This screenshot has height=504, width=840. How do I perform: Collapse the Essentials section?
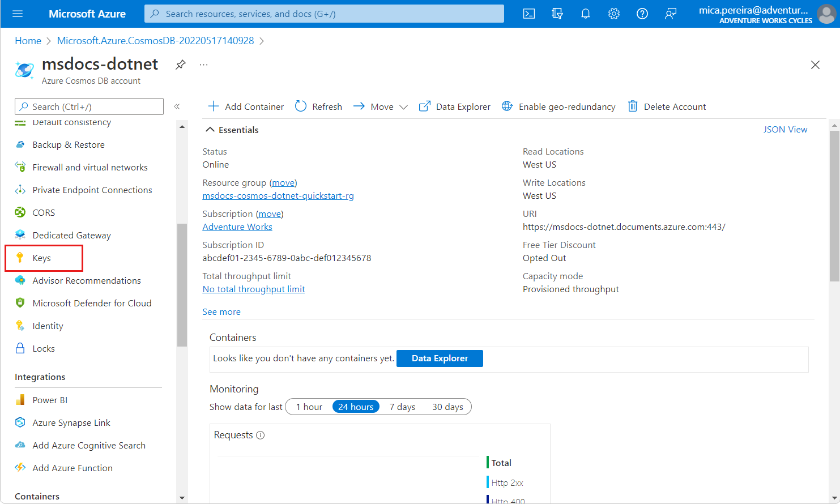(210, 130)
